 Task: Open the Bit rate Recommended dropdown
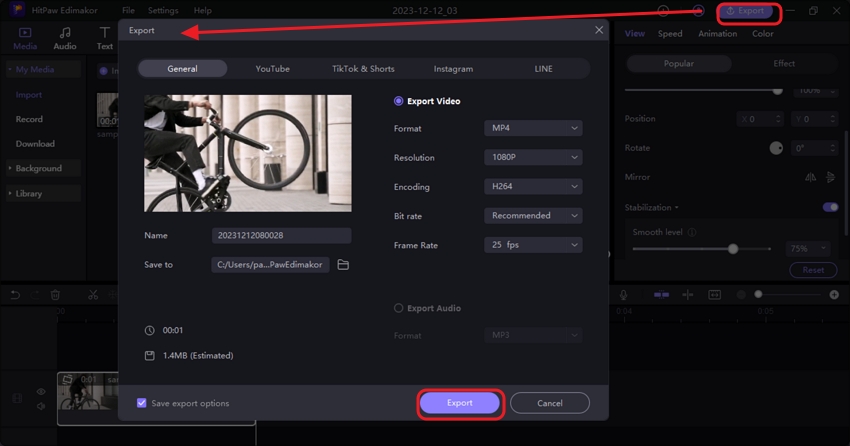tap(533, 216)
